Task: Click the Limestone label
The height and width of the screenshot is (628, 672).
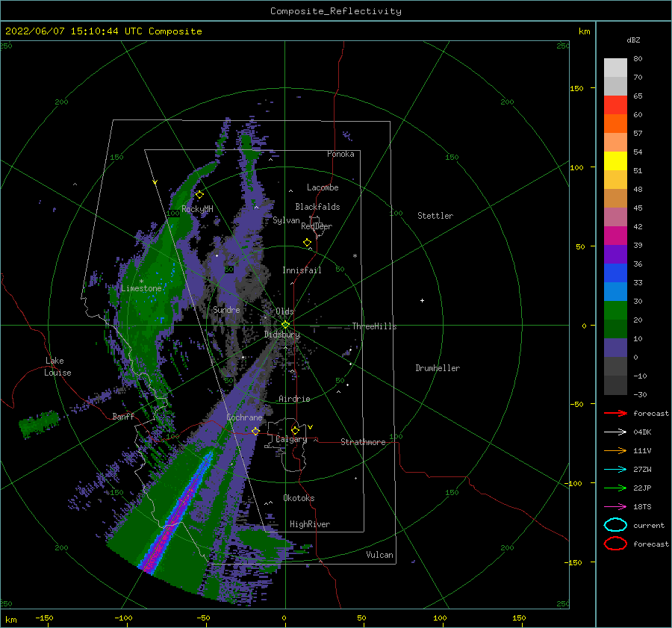Action: [141, 288]
